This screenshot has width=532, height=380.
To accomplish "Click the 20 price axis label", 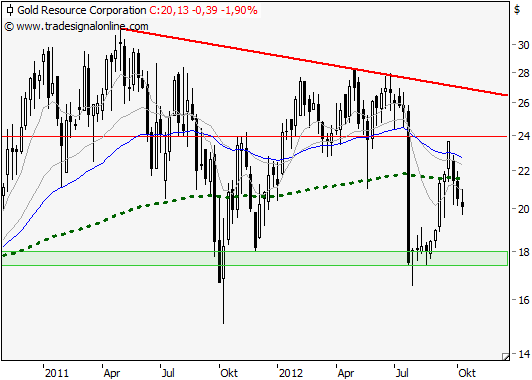I will coord(523,209).
